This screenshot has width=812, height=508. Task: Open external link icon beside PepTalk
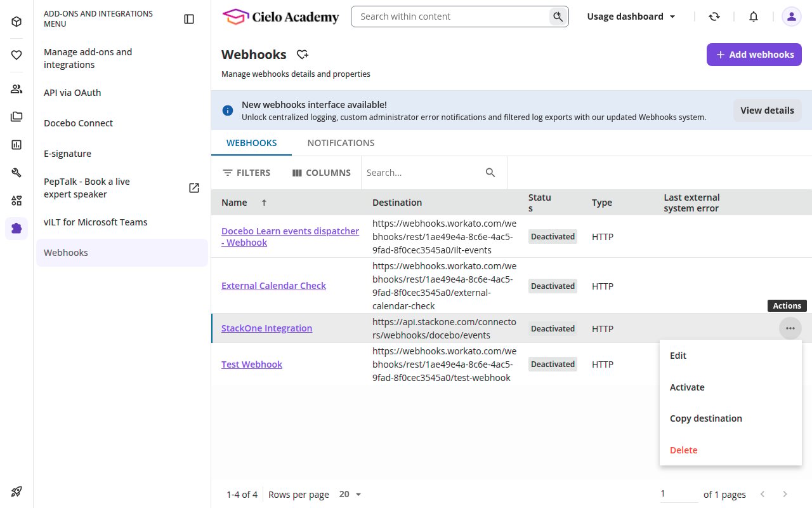[194, 188]
